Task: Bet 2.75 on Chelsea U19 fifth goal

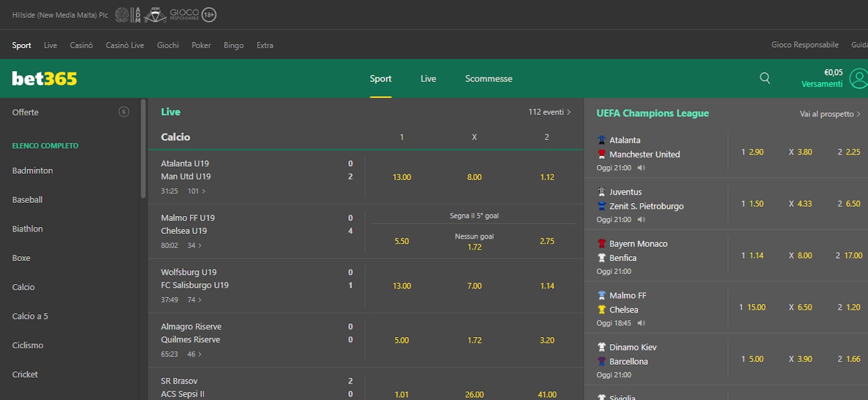Action: coord(547,241)
